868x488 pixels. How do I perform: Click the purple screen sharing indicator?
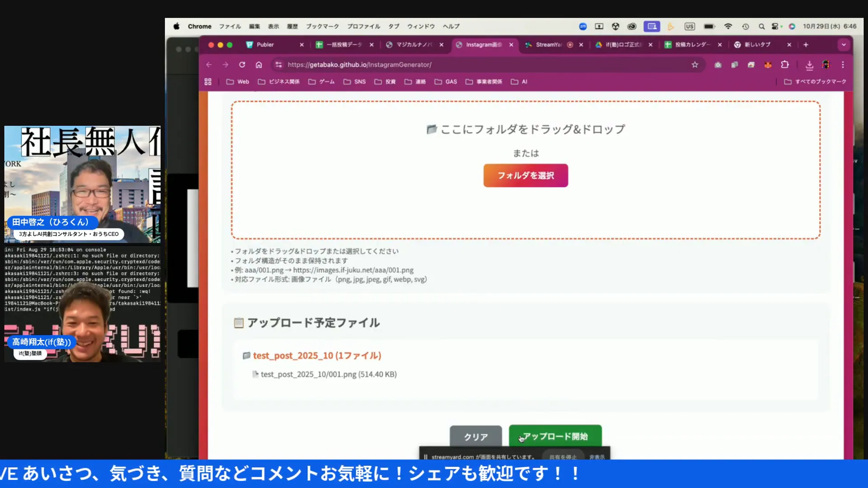point(652,26)
